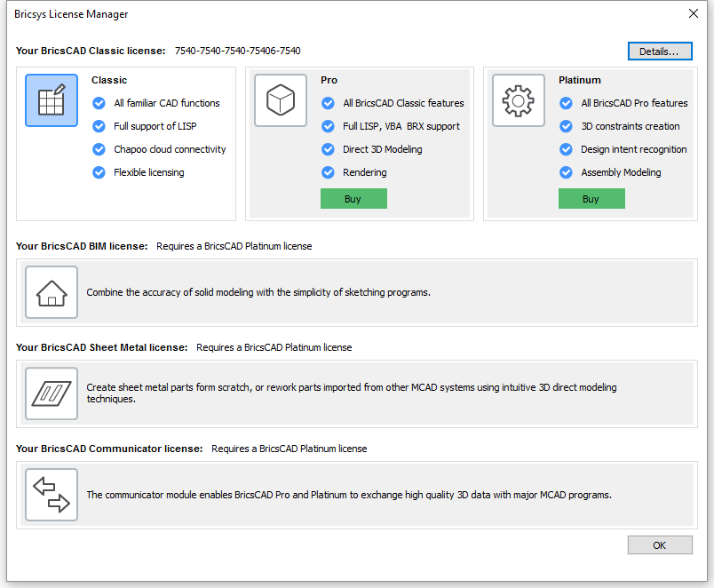Close the Bricsys License Manager window
714x588 pixels.
pyautogui.click(x=693, y=13)
